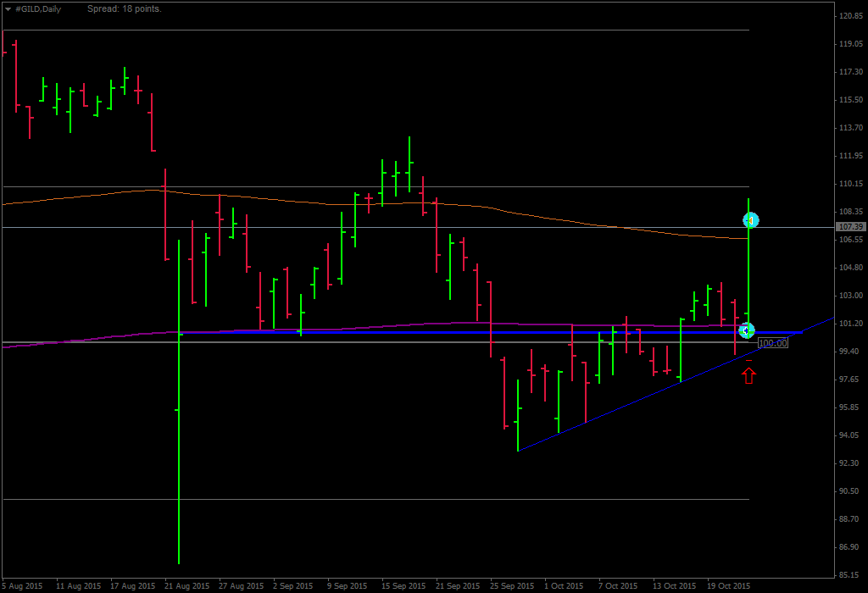Click the red up arrow signal
868x593 pixels.
click(x=749, y=376)
